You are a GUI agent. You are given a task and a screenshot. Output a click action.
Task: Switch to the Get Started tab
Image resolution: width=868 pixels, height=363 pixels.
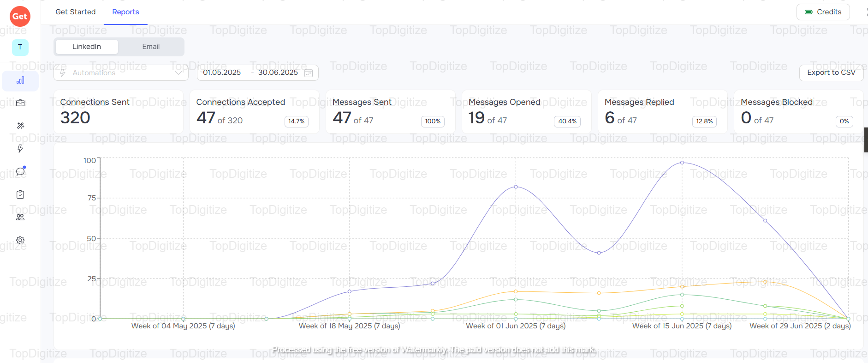(76, 12)
